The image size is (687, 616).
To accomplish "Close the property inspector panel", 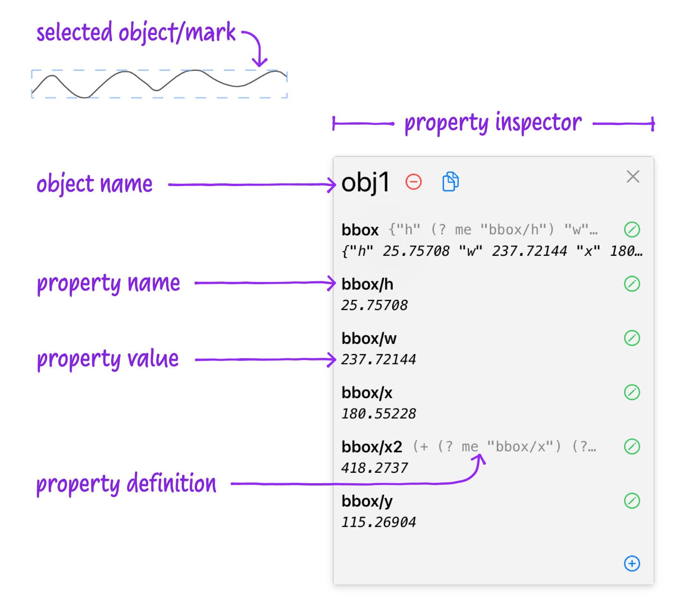I will pyautogui.click(x=633, y=177).
